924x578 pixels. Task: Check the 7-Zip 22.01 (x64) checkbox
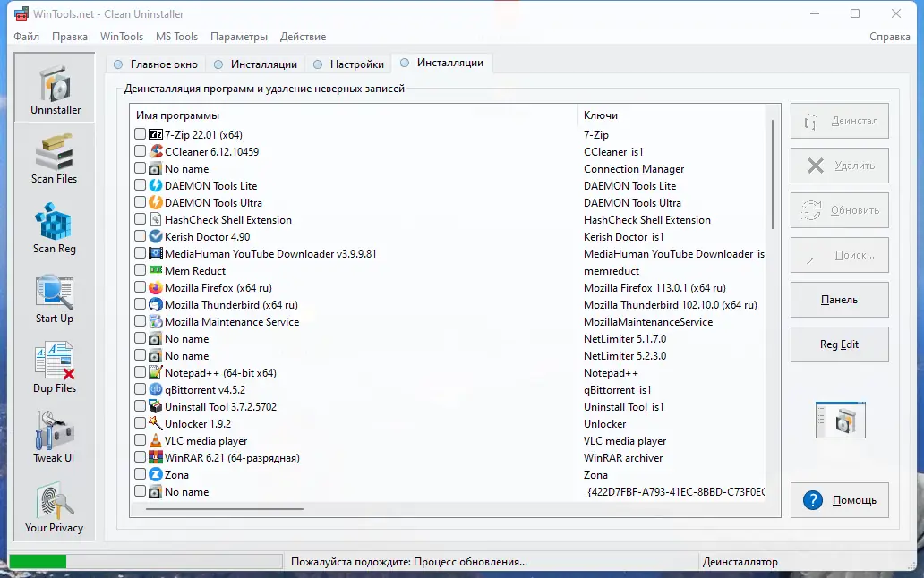point(140,134)
